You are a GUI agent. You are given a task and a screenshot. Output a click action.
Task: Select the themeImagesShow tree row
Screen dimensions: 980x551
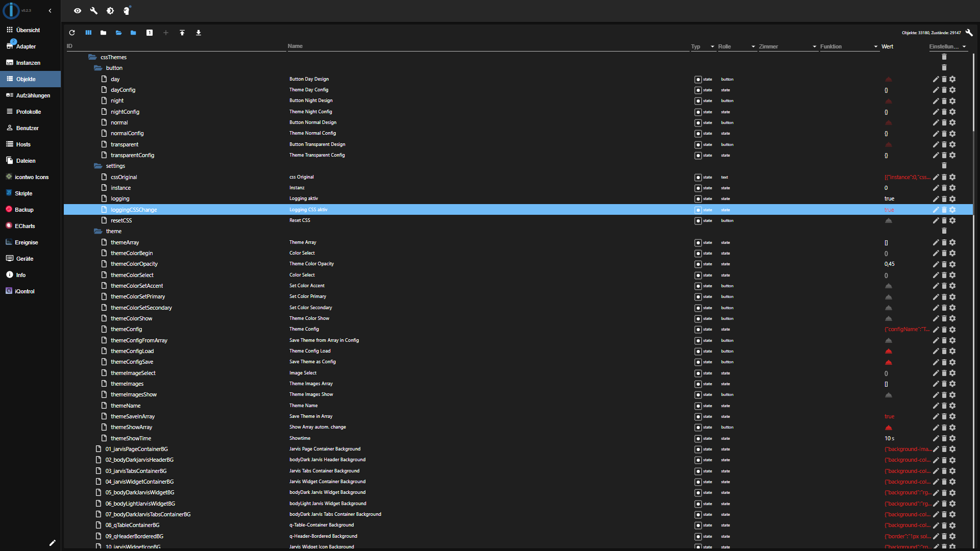click(x=518, y=395)
